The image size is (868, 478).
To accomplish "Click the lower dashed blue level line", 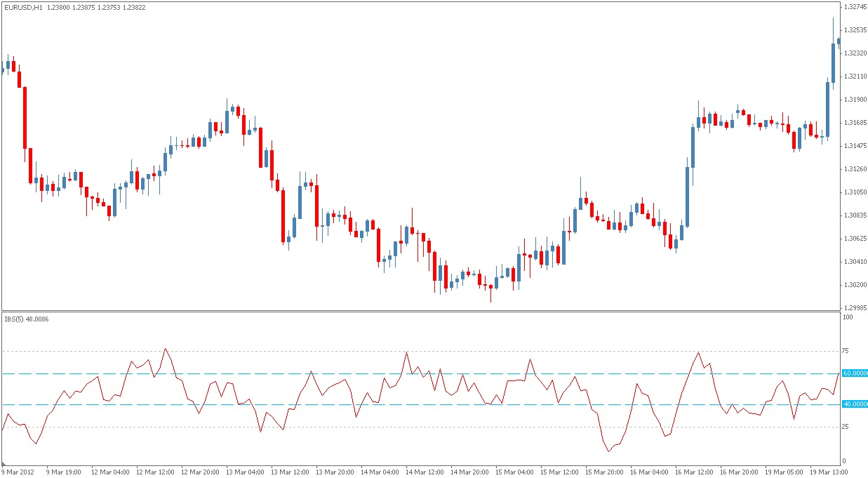I will click(421, 404).
